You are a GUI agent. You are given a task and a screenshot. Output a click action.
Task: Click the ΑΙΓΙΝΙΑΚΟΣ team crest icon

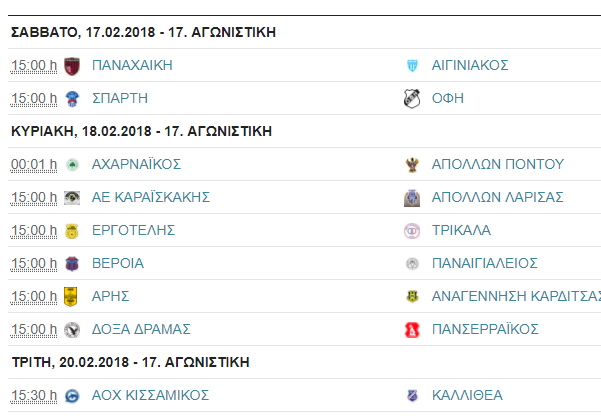[412, 66]
